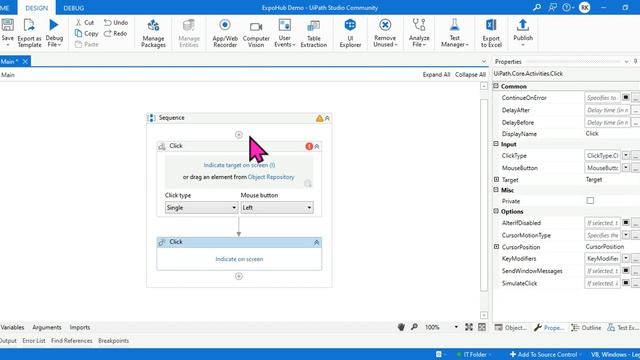The image size is (640, 360).
Task: Open the User Events menu
Action: coord(284,33)
